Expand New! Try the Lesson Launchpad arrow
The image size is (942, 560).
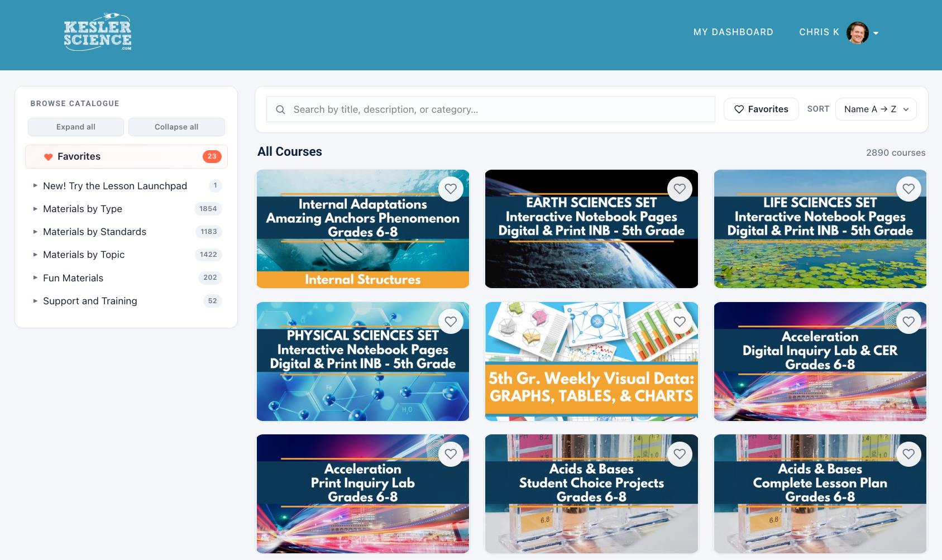(x=35, y=185)
